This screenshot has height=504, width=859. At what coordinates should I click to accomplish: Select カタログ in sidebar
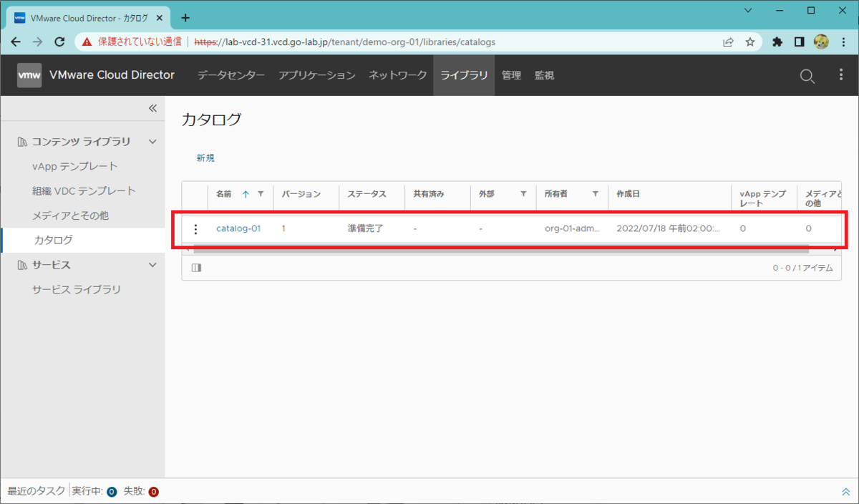pyautogui.click(x=82, y=240)
